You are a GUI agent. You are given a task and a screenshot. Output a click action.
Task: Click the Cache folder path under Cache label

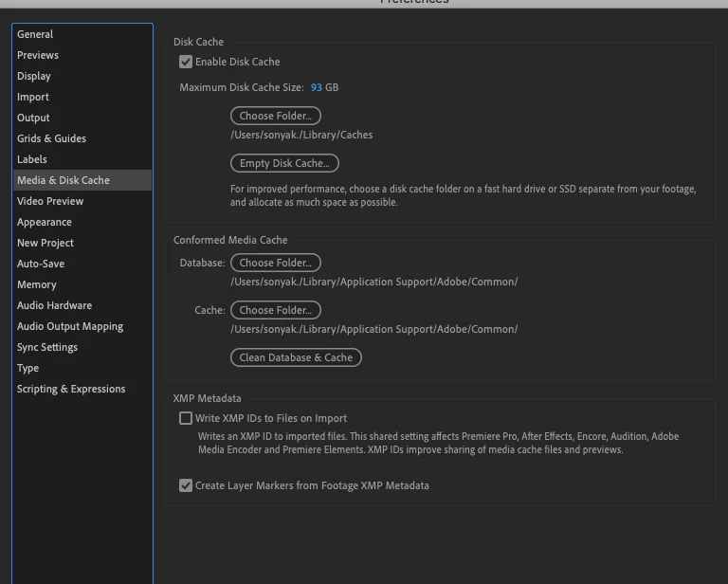[374, 329]
